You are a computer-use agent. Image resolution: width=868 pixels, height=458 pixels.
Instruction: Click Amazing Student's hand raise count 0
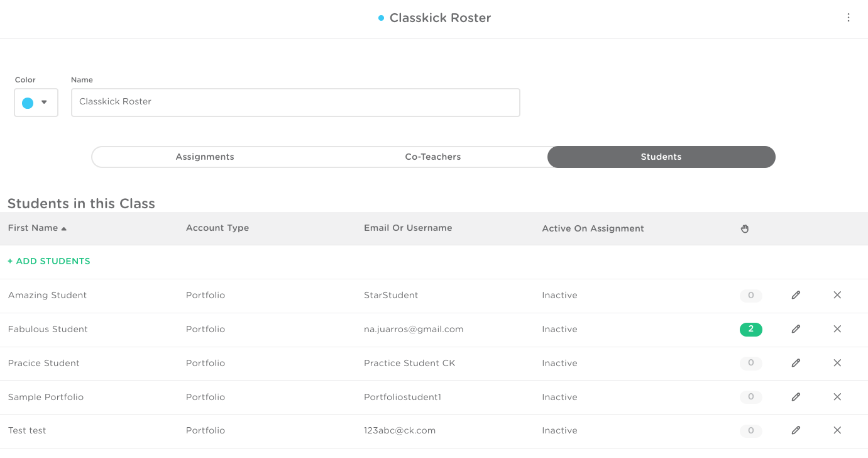[x=751, y=295]
